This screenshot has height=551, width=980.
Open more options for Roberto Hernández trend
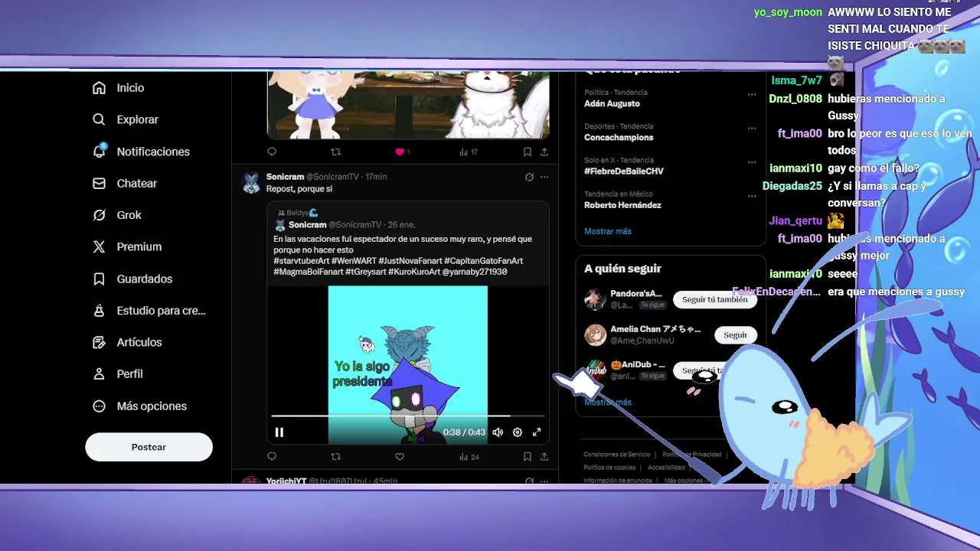click(x=752, y=196)
